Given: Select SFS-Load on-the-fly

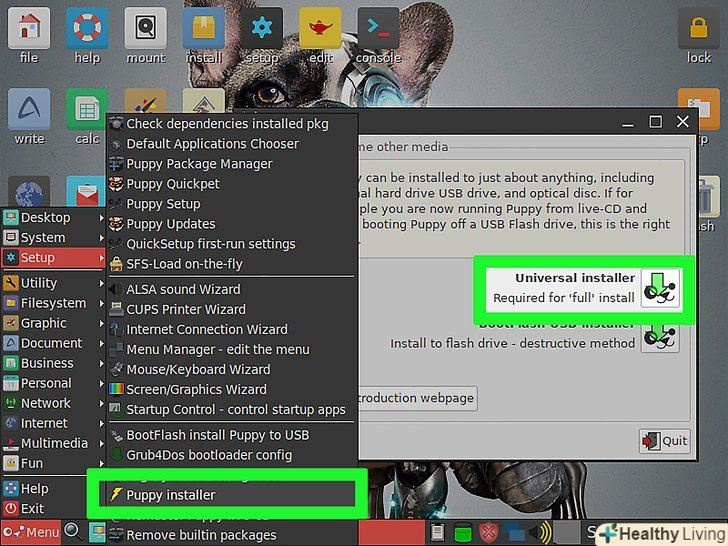Looking at the screenshot, I should tap(231, 264).
